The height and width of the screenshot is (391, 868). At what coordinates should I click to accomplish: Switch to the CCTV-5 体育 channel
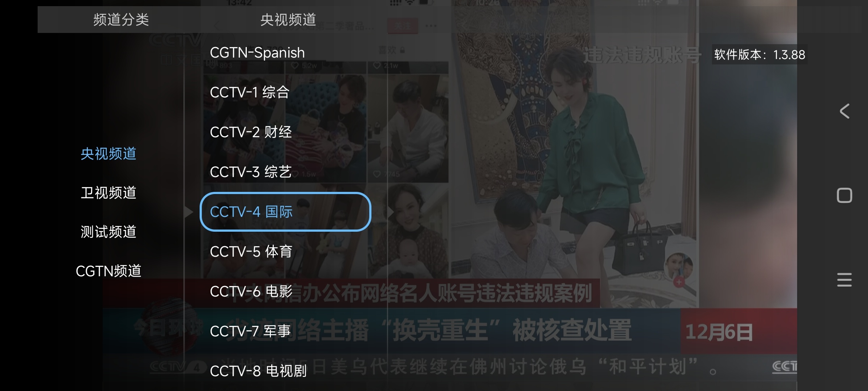click(251, 252)
